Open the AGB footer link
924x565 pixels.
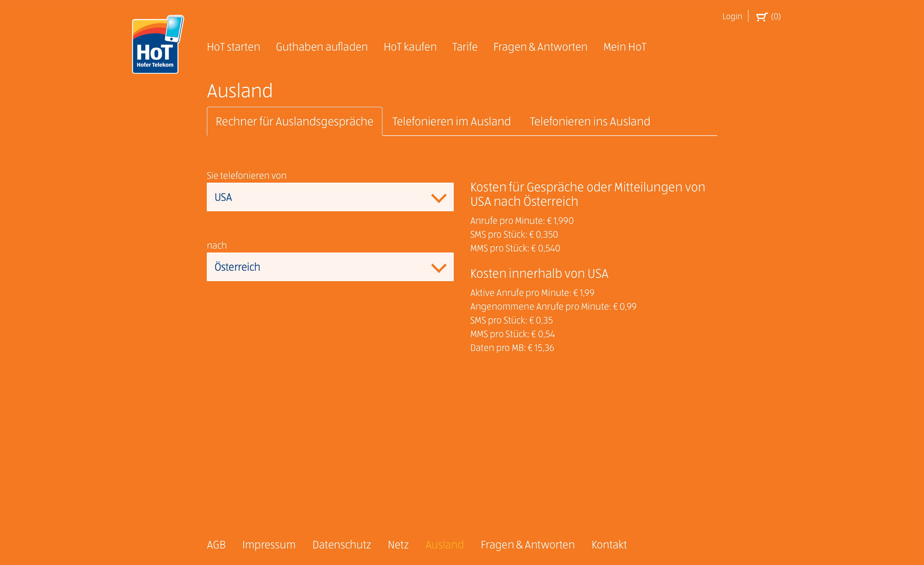pyautogui.click(x=216, y=544)
